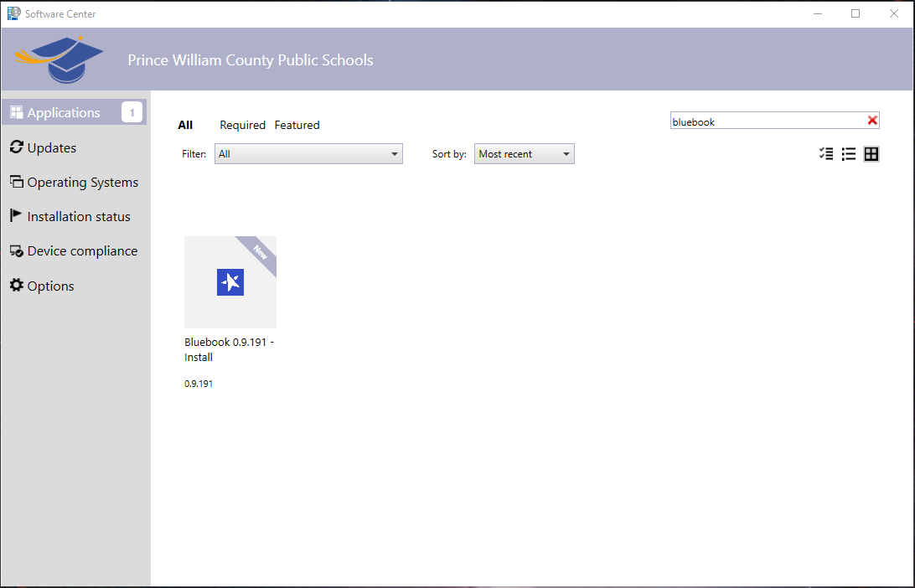Viewport: 915px width, 588px height.
Task: Click the graduation cap school logo
Action: [x=59, y=59]
